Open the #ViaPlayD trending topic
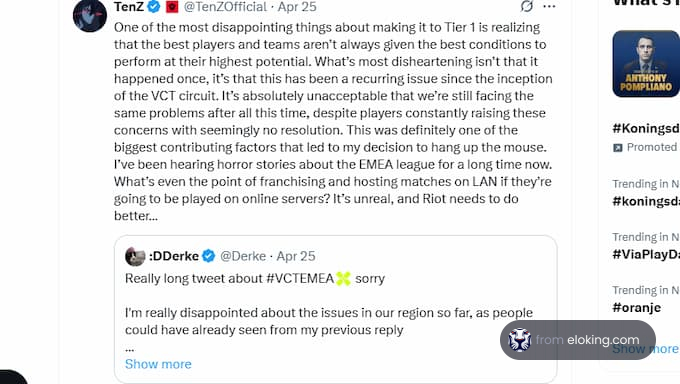 click(x=646, y=254)
